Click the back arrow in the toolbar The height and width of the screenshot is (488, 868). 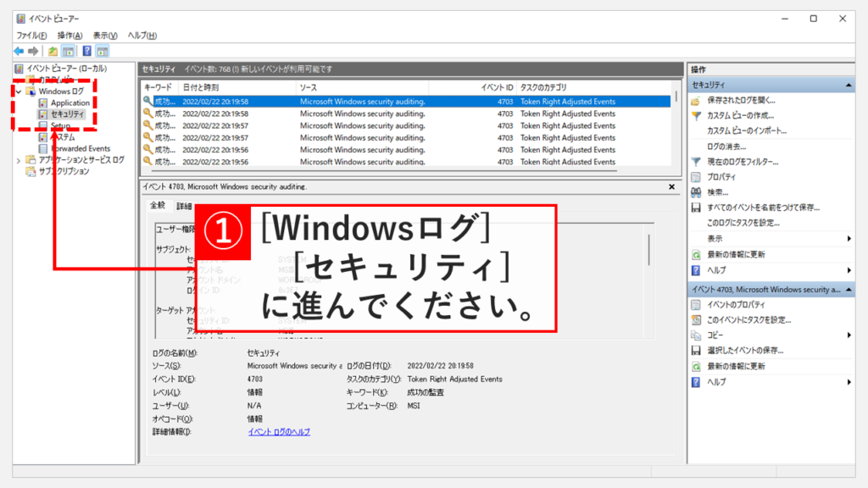pos(19,52)
